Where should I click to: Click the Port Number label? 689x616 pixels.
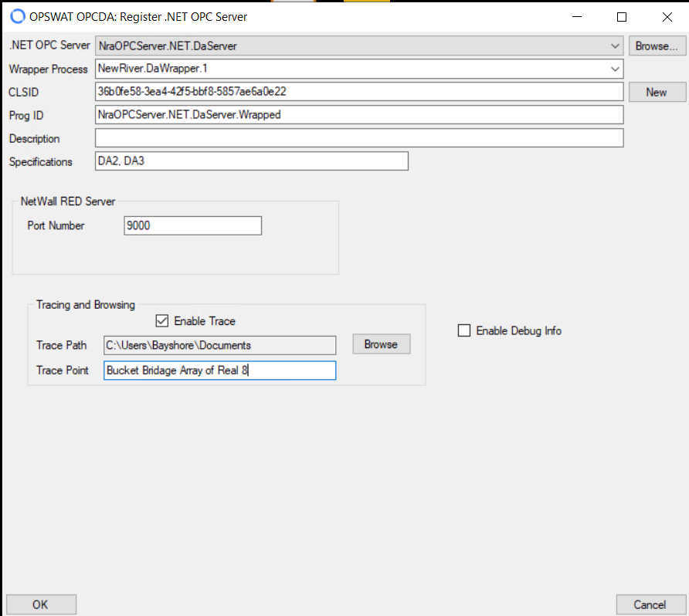pos(56,225)
